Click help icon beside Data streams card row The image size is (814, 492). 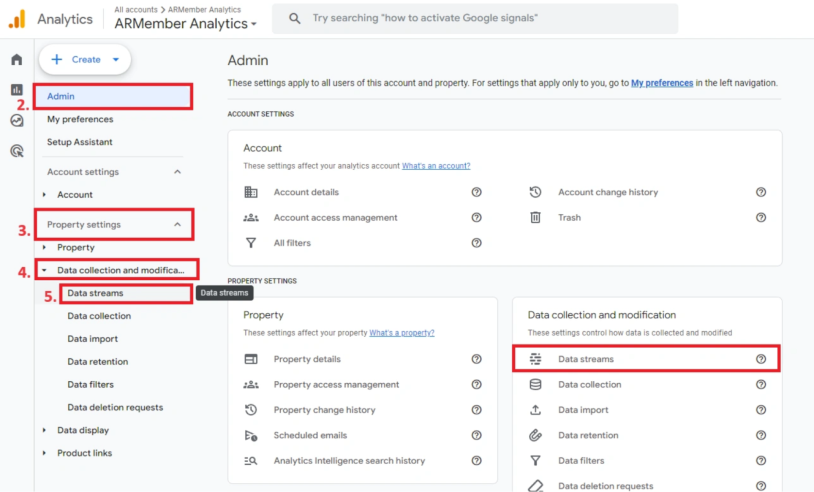tap(761, 359)
